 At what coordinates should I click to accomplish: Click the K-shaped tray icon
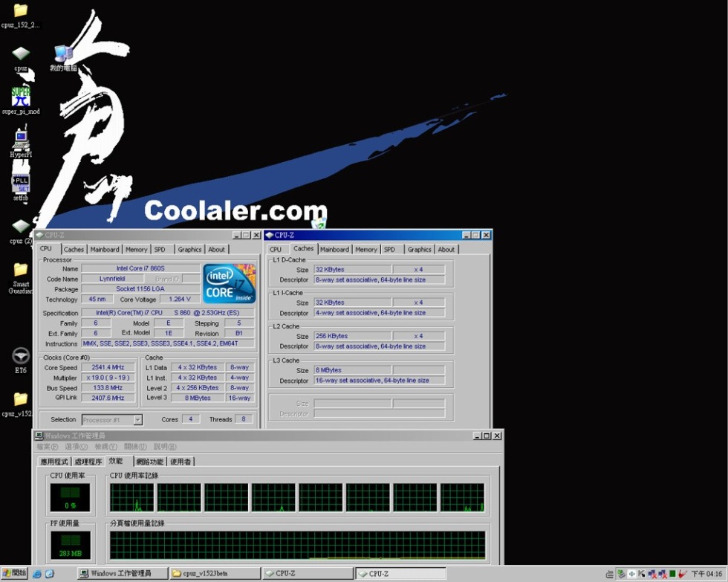pos(642,575)
